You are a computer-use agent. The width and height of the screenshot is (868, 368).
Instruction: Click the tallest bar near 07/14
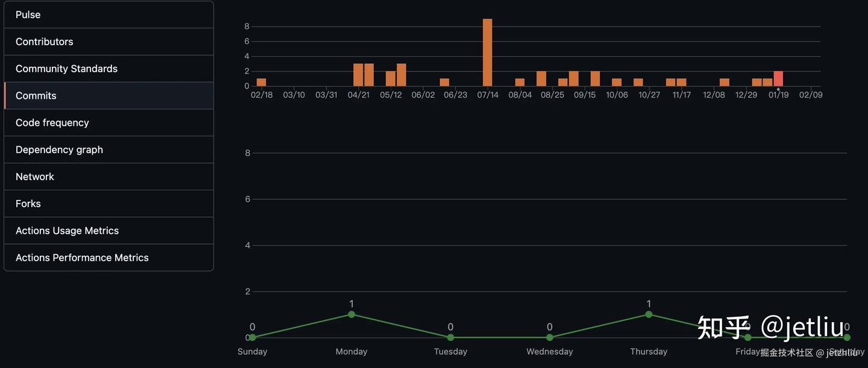488,52
